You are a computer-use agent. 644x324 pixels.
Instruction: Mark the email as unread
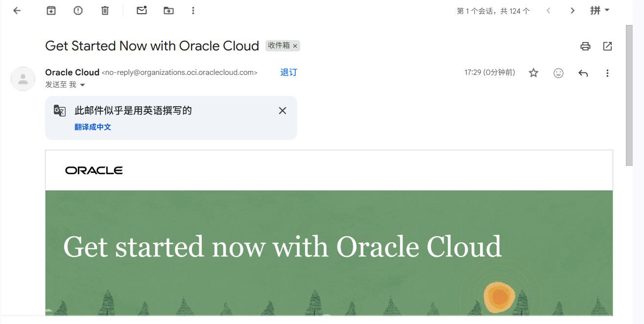pos(142,10)
